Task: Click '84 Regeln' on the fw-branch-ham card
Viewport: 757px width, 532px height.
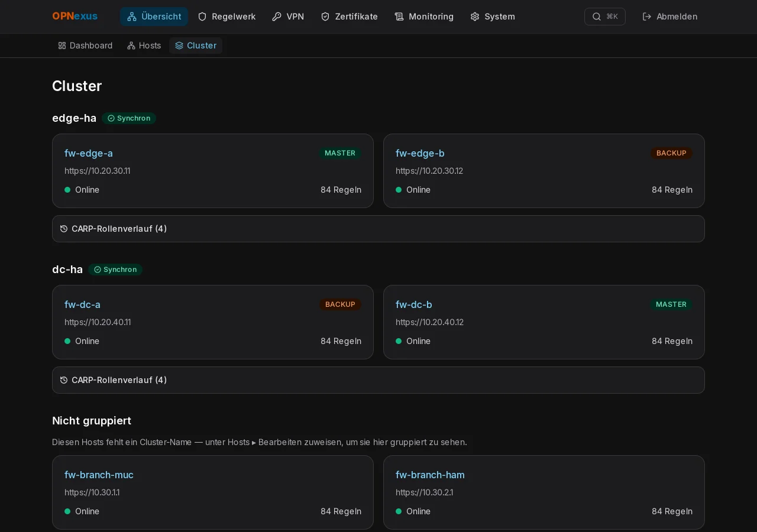Action: pos(672,511)
